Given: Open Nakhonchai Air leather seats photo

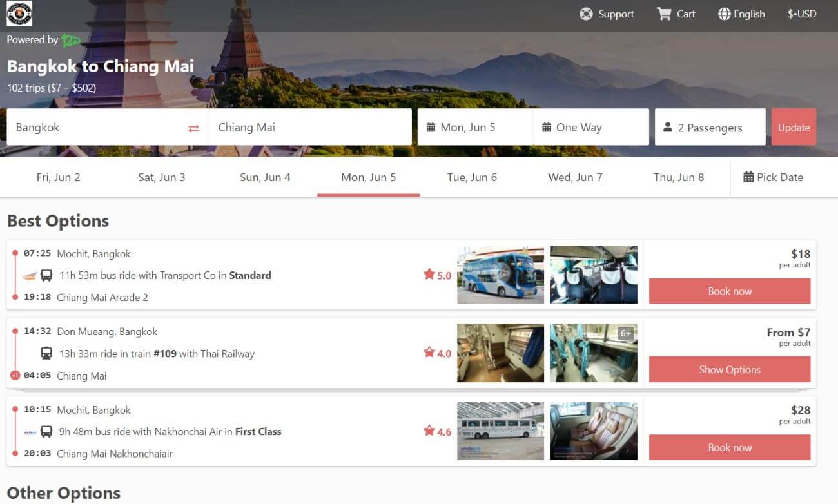Looking at the screenshot, I should tap(594, 431).
